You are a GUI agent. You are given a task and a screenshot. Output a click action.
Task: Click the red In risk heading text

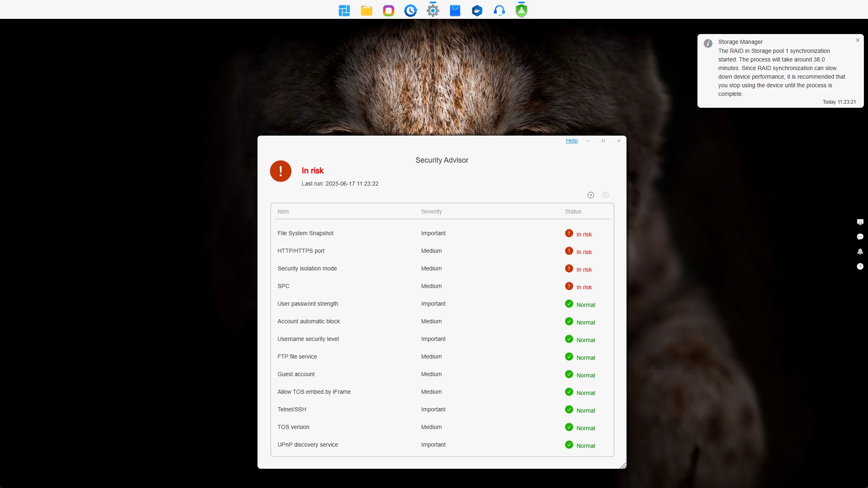(x=312, y=170)
